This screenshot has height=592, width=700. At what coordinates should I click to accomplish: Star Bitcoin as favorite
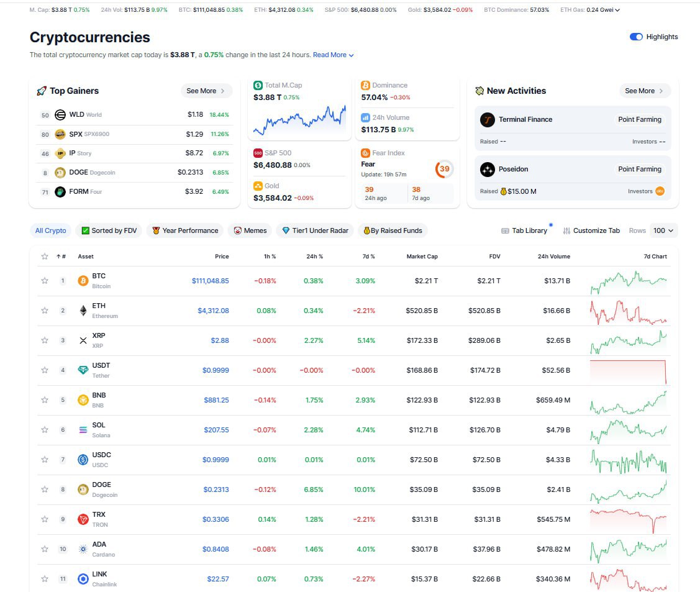point(45,281)
